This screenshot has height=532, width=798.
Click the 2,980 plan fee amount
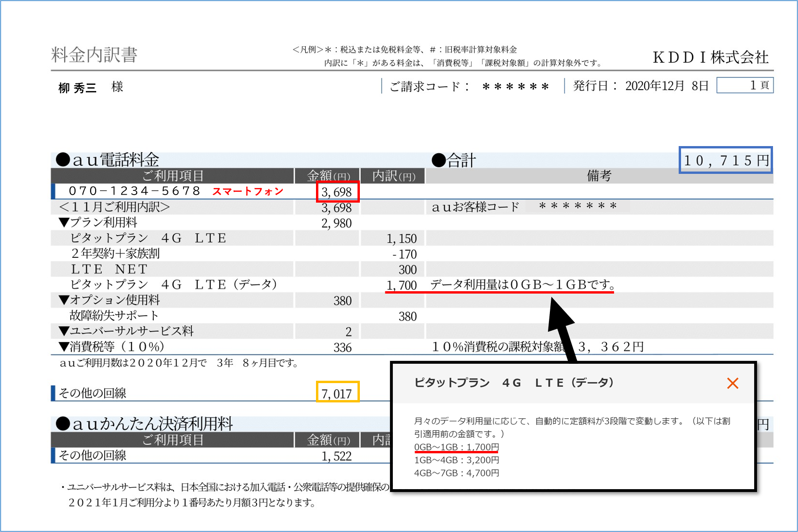(337, 223)
